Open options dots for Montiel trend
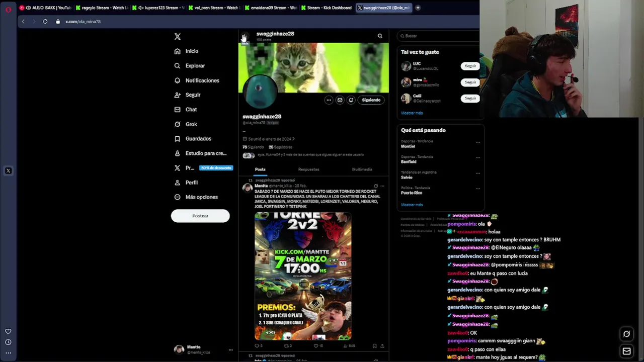Image resolution: width=644 pixels, height=362 pixels. (x=478, y=142)
